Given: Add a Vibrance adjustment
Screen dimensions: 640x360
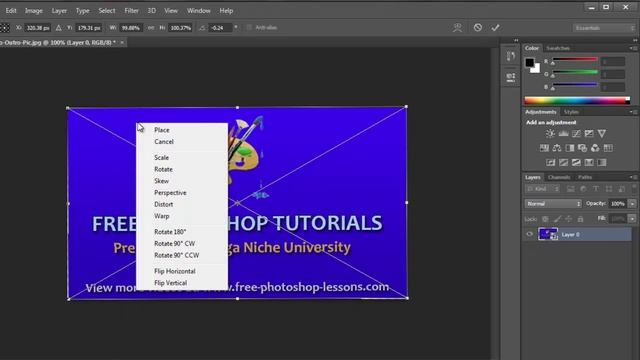Looking at the screenshot, I should (x=602, y=133).
